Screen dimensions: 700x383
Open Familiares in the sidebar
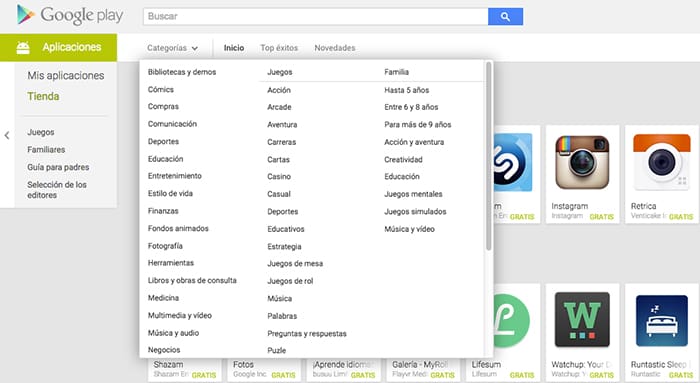click(x=46, y=150)
